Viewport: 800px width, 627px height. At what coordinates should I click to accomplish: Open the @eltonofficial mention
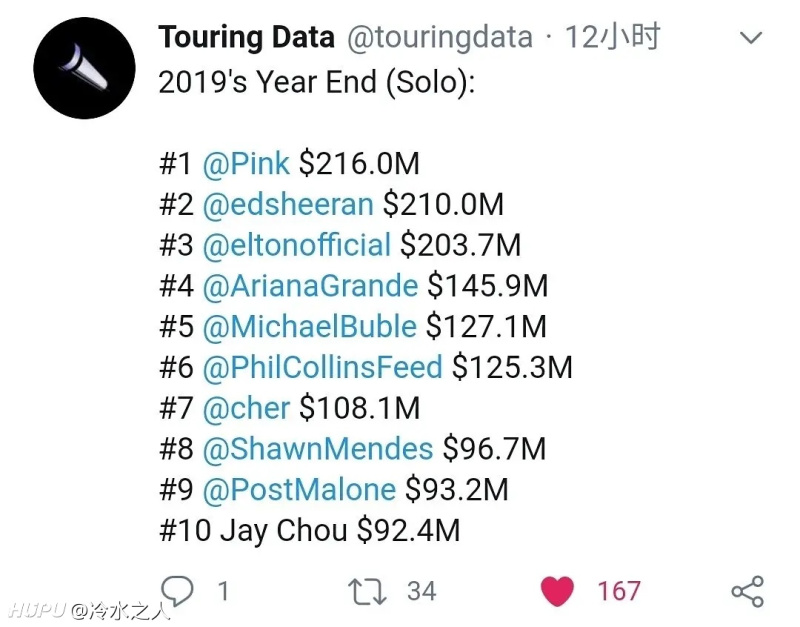click(x=296, y=244)
